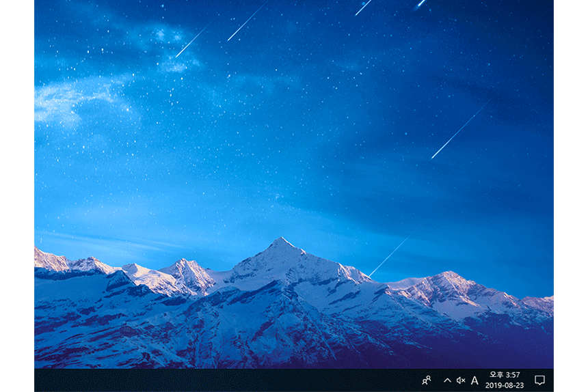This screenshot has width=588, height=392.
Task: Open the People icon in the taskbar
Action: 427,380
